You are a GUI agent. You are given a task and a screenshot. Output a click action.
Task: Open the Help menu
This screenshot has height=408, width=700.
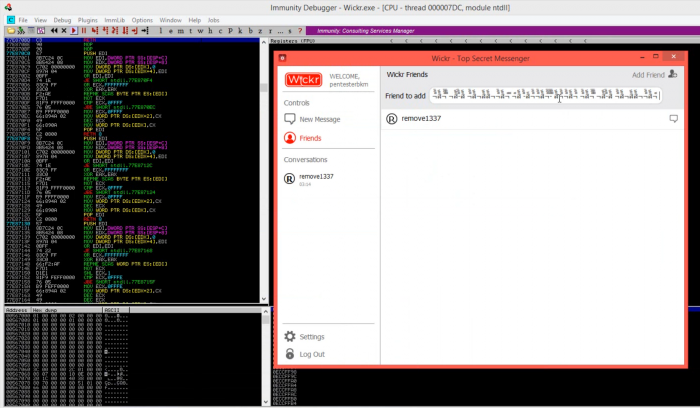195,20
